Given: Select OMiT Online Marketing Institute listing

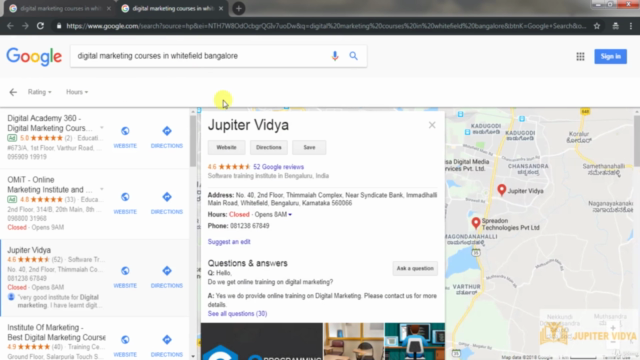Looking at the screenshot, I should (x=50, y=184).
